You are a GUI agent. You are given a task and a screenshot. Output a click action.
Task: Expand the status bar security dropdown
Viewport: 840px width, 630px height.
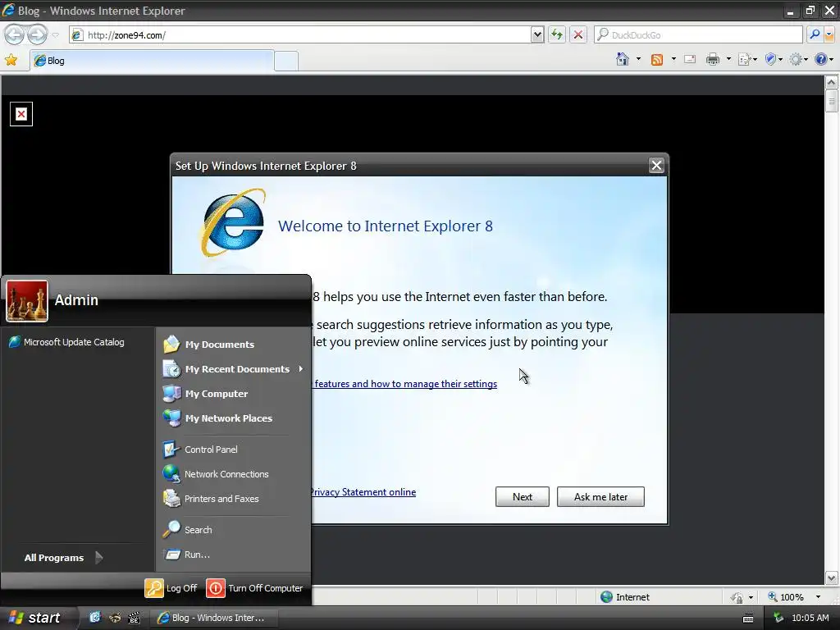(751, 597)
